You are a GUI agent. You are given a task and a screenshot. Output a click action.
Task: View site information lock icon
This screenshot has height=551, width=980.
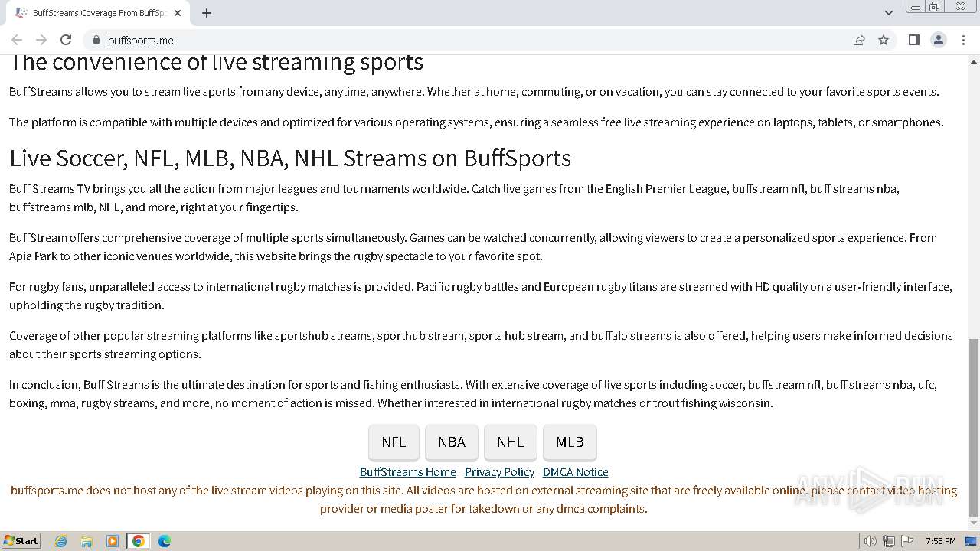(x=96, y=40)
